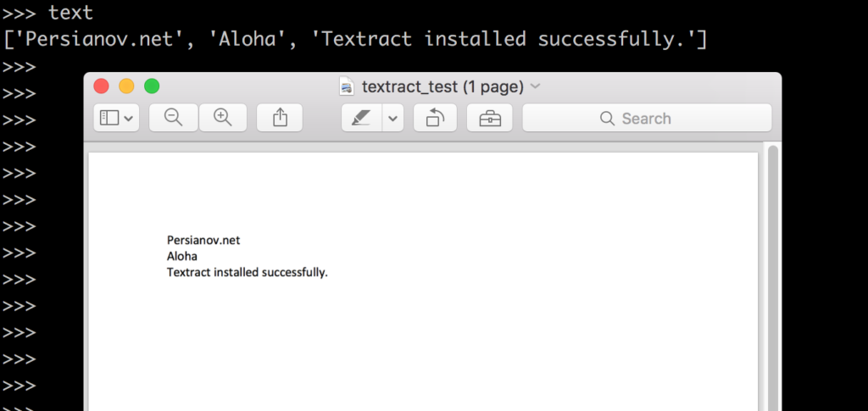Rotate the page with the rotate icon
Viewport: 868px width, 411px height.
coord(435,118)
